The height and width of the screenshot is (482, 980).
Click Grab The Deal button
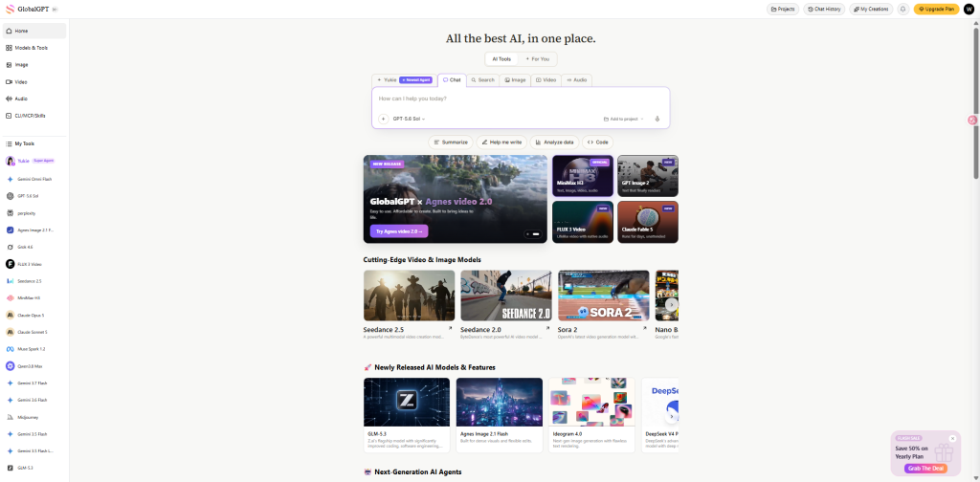(925, 469)
